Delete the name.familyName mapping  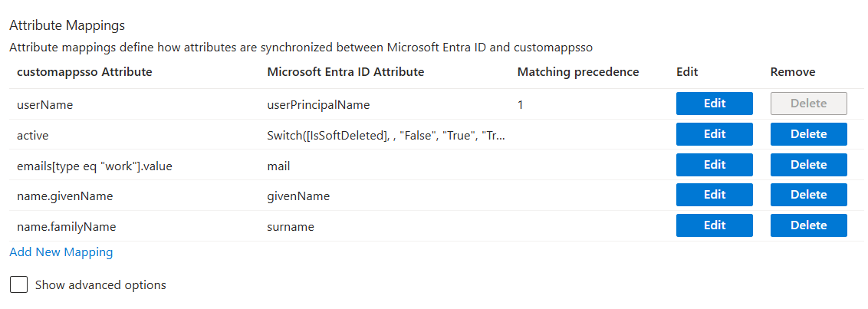[808, 225]
